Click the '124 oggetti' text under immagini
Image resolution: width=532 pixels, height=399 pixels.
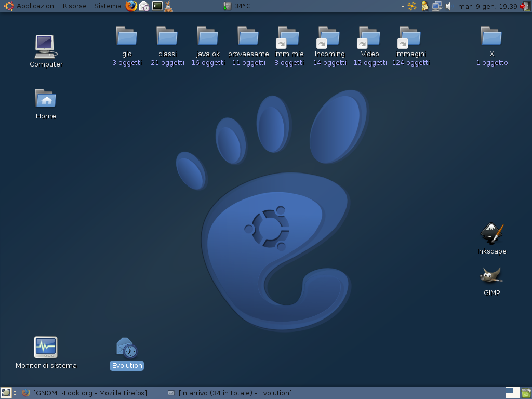[410, 63]
